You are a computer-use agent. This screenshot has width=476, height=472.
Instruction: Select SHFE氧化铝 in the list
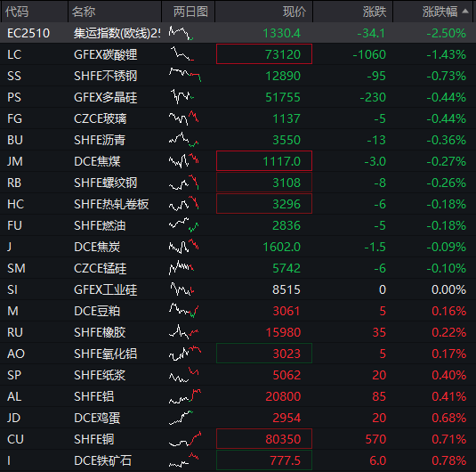tap(105, 354)
